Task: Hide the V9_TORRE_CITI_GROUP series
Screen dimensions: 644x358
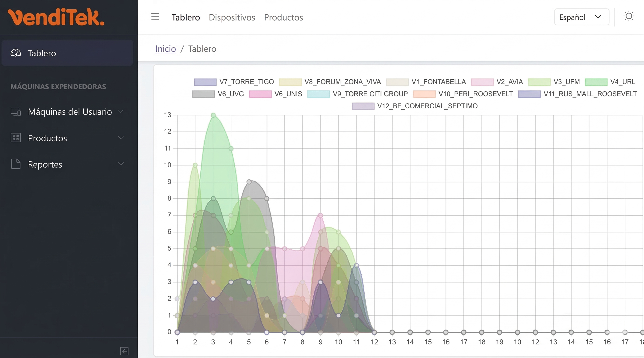Action: (370, 94)
